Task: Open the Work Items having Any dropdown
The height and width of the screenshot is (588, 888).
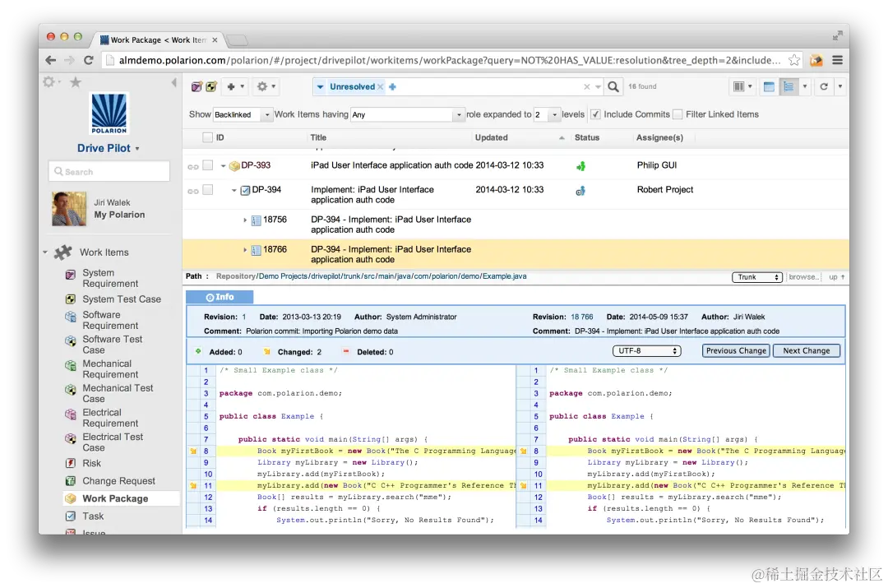Action: (x=407, y=114)
